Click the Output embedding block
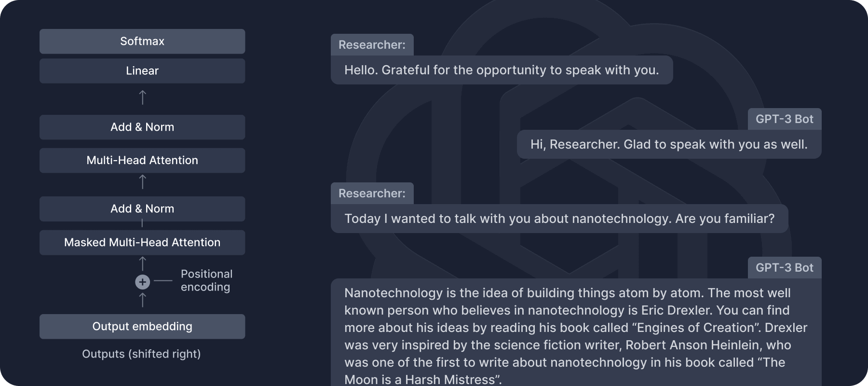The image size is (868, 386). click(142, 327)
